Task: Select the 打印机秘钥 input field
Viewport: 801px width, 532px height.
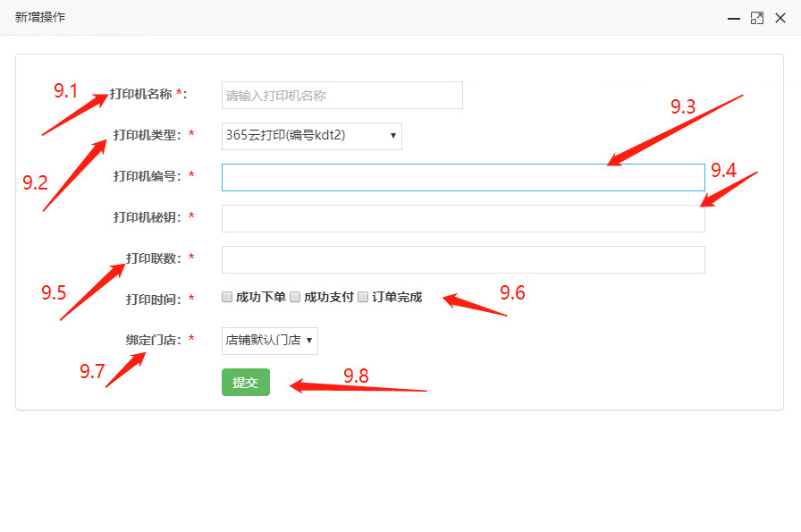Action: [463, 218]
